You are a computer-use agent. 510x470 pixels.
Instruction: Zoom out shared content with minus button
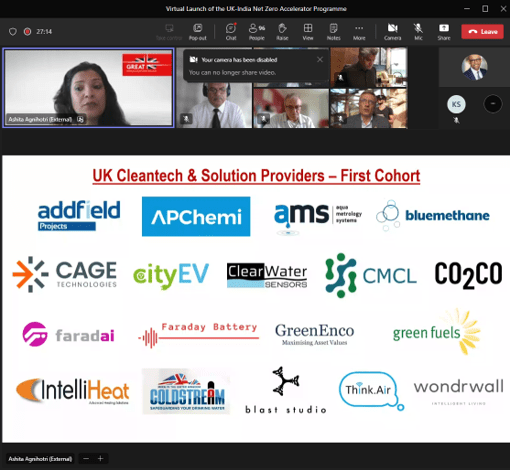pos(86,459)
